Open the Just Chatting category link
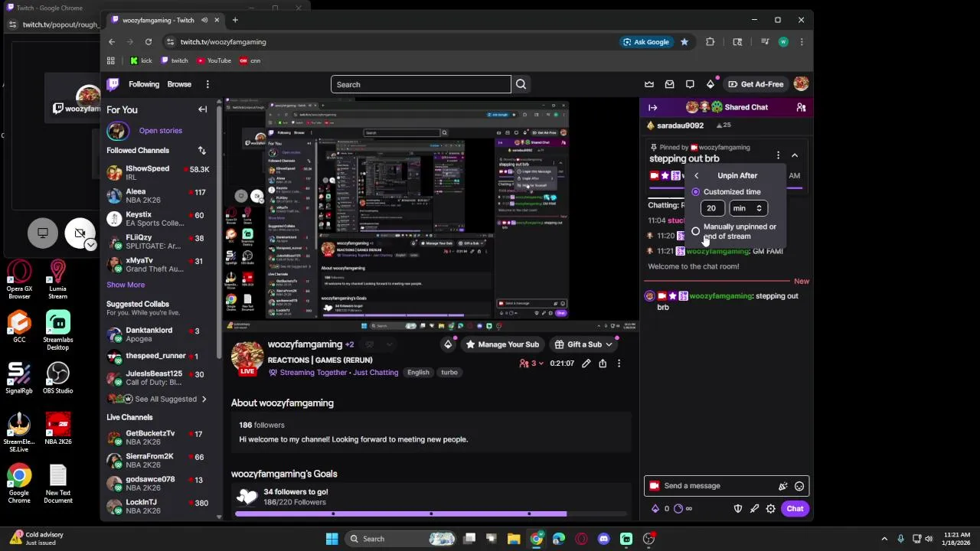This screenshot has height=551, width=980. point(375,373)
